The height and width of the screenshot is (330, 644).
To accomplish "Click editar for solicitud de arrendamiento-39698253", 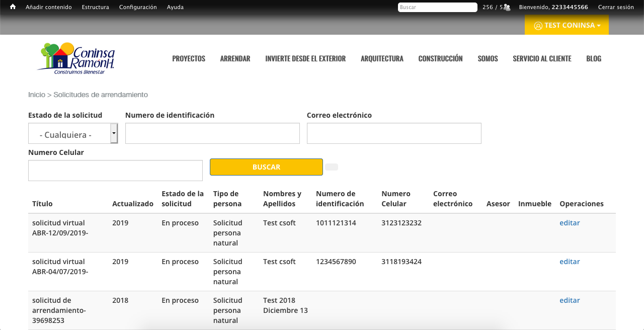I will pyautogui.click(x=570, y=300).
